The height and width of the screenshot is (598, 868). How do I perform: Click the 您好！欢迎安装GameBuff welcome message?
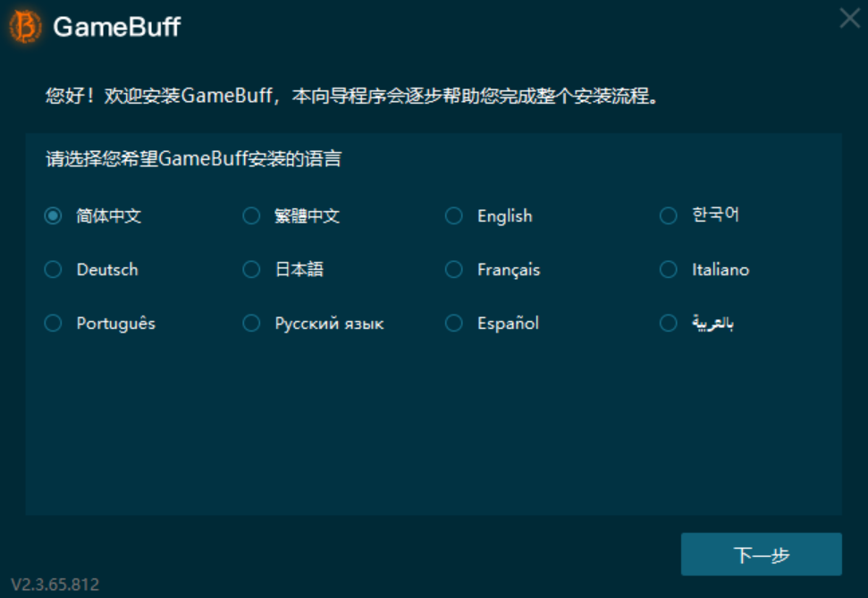(352, 96)
